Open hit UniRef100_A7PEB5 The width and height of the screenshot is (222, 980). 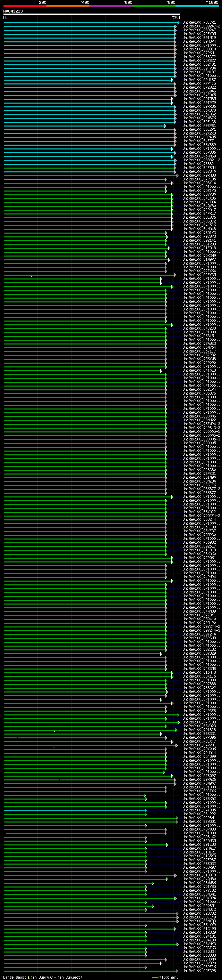(x=199, y=179)
